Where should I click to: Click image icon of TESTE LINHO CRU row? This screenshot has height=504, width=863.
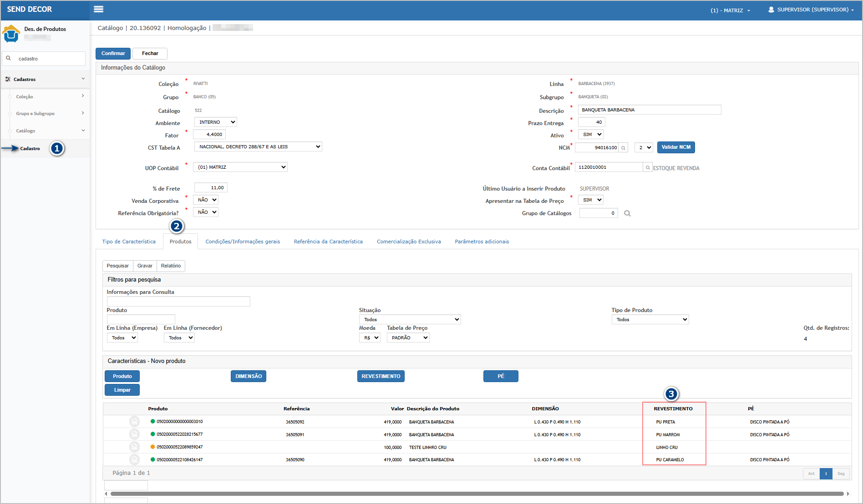(x=134, y=447)
